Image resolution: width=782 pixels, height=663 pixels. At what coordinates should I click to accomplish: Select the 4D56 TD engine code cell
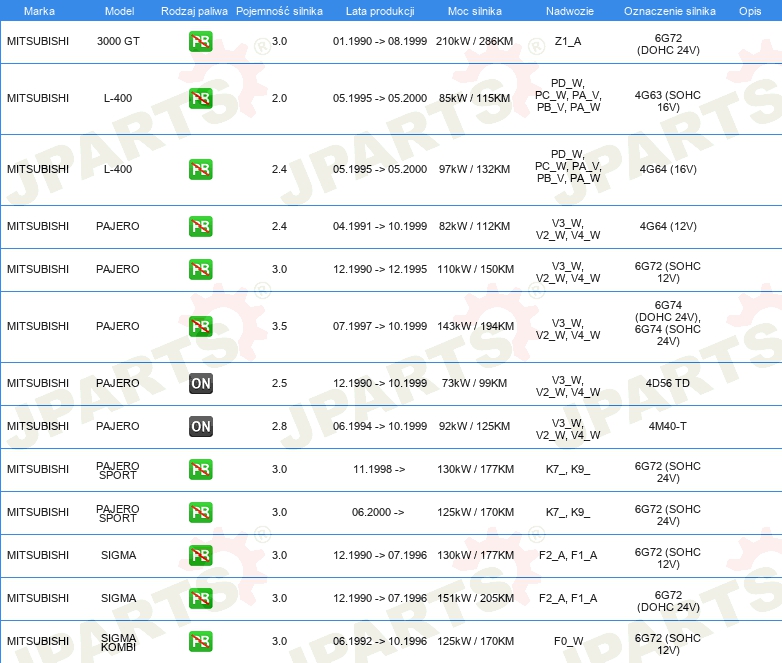click(667, 383)
